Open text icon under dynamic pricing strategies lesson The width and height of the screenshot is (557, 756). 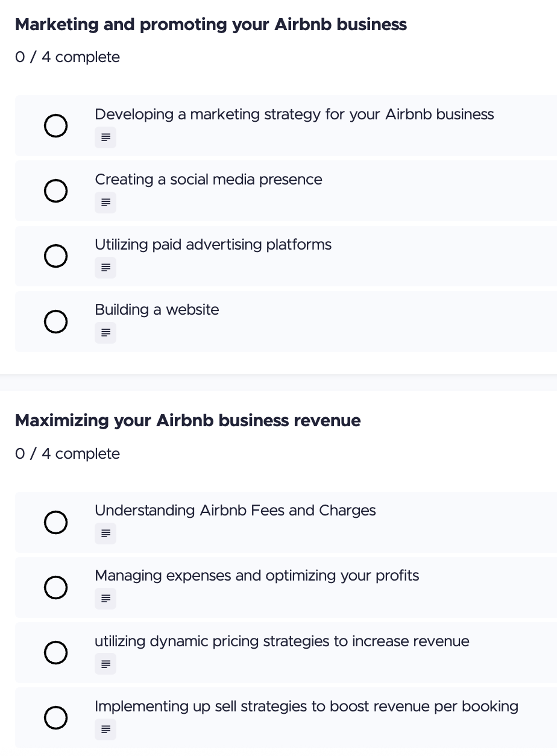click(105, 664)
